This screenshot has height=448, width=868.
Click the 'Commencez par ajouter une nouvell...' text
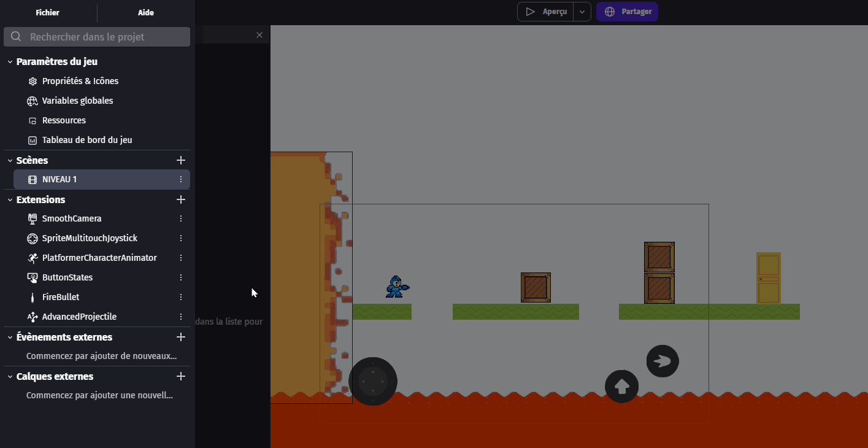pyautogui.click(x=99, y=395)
